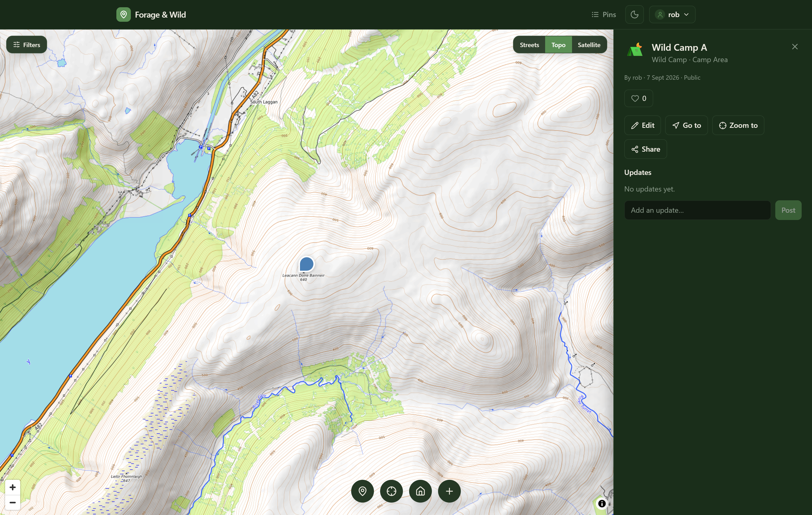This screenshot has width=812, height=515.
Task: Click the Wild Camp A tent icon
Action: (635, 50)
